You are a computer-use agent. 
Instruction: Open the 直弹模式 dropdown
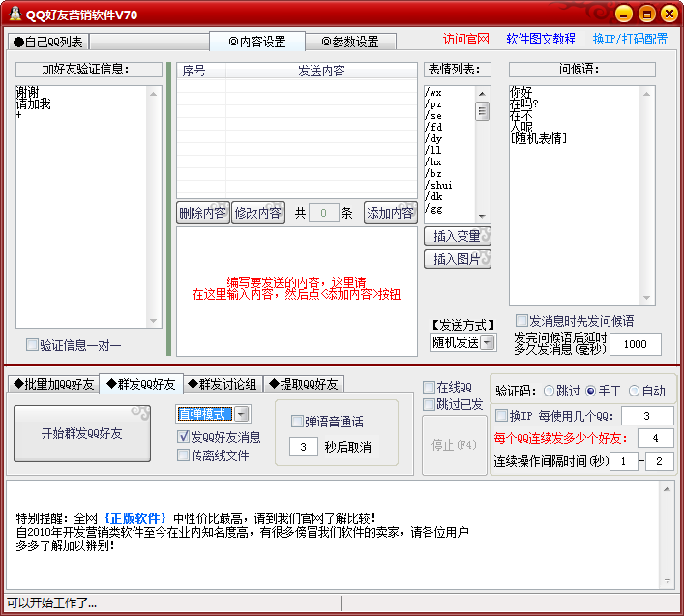pyautogui.click(x=242, y=414)
